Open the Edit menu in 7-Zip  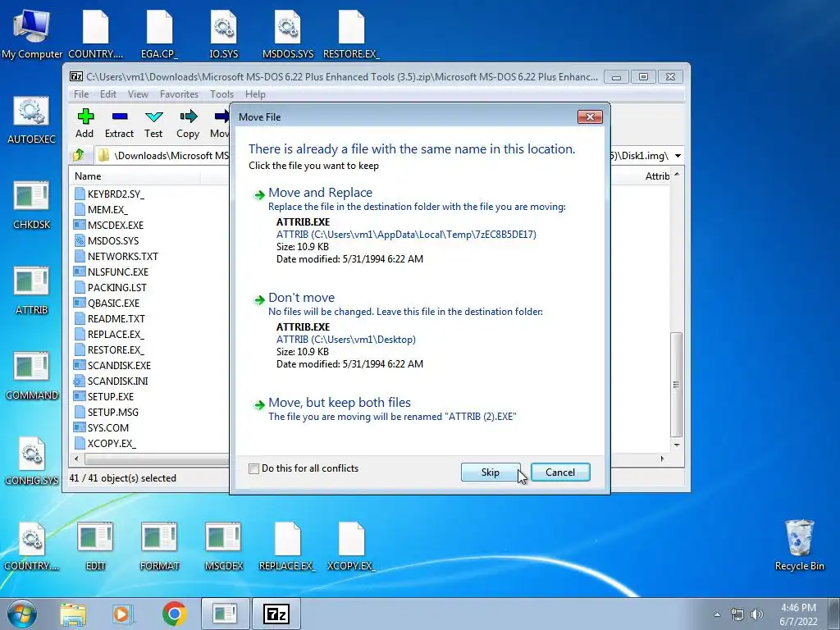[108, 94]
